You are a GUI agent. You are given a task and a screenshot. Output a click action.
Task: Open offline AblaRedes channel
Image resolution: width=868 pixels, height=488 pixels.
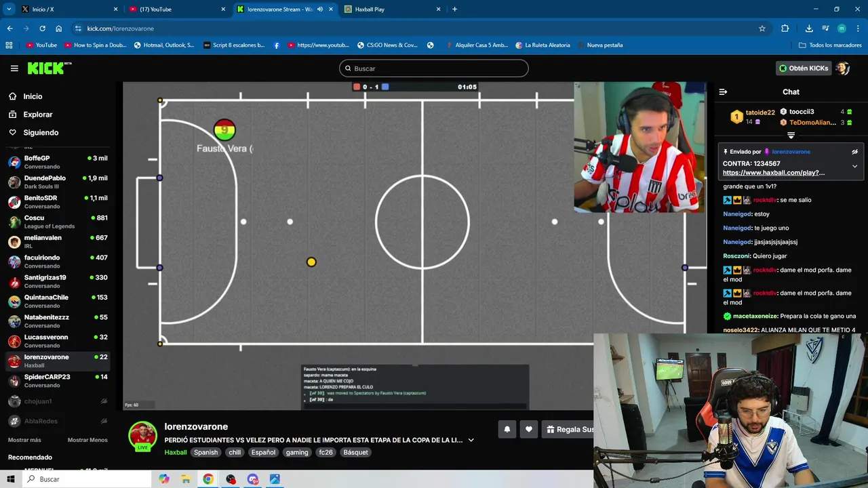(58, 421)
